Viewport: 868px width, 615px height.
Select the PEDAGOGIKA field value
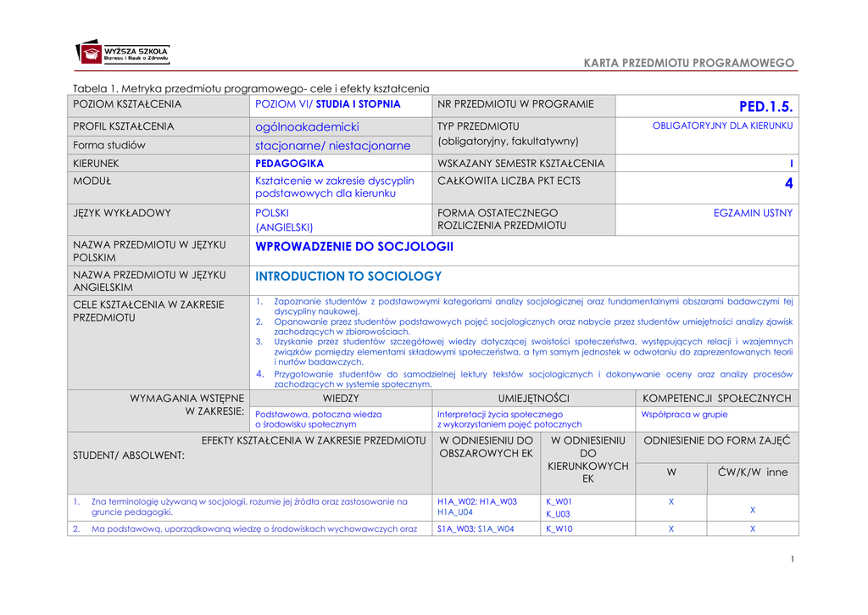(289, 163)
